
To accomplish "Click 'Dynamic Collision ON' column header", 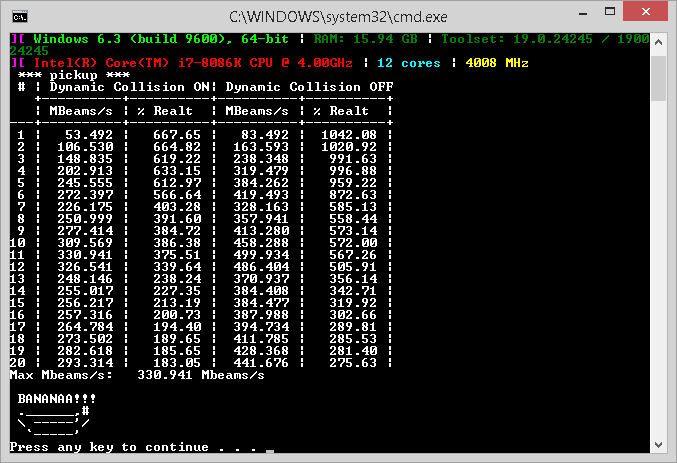I will 130,87.
